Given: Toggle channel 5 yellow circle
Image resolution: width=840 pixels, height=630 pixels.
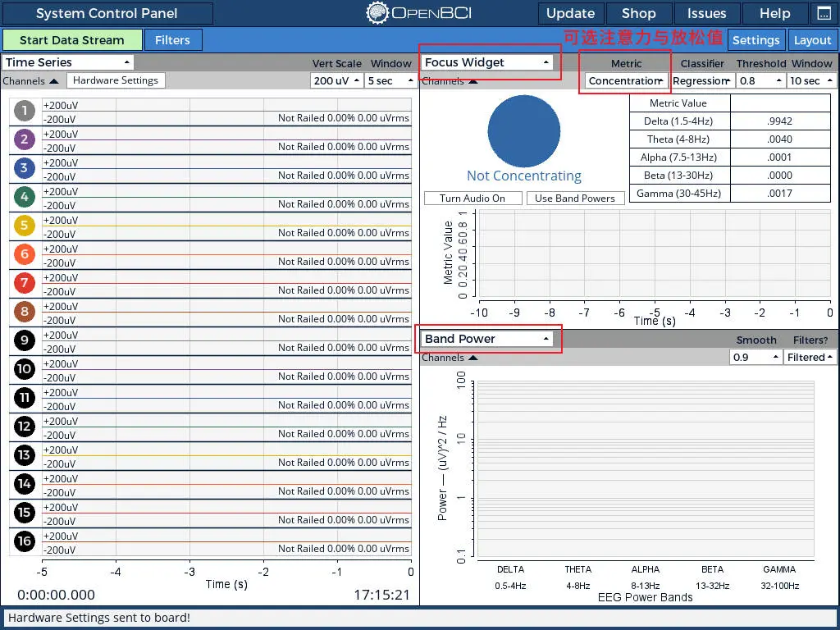Looking at the screenshot, I should (24, 226).
